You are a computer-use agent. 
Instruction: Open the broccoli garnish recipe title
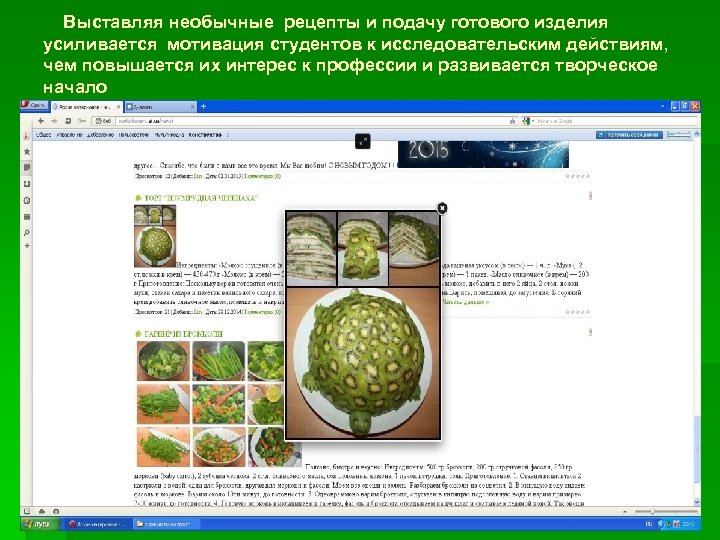coord(183,334)
